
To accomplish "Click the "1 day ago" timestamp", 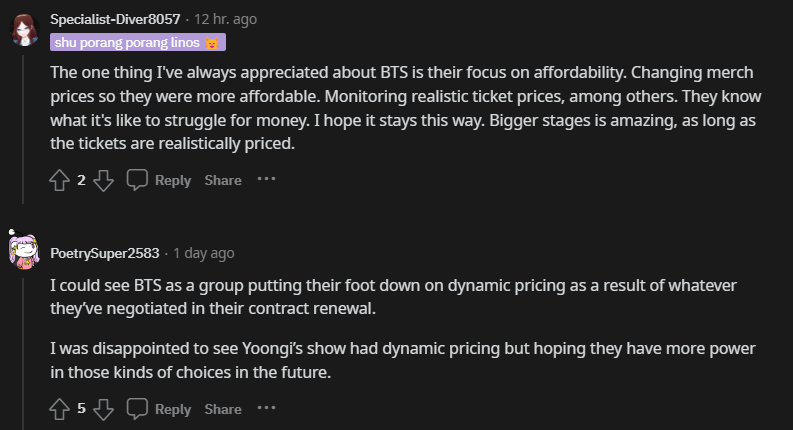I will [204, 253].
